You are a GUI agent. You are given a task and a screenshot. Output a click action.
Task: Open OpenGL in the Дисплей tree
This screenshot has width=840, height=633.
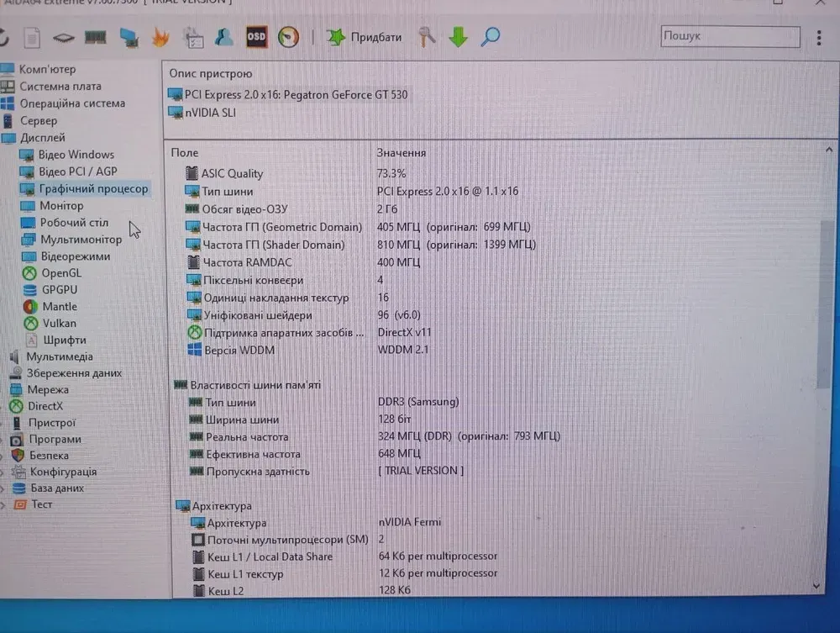[x=61, y=273]
